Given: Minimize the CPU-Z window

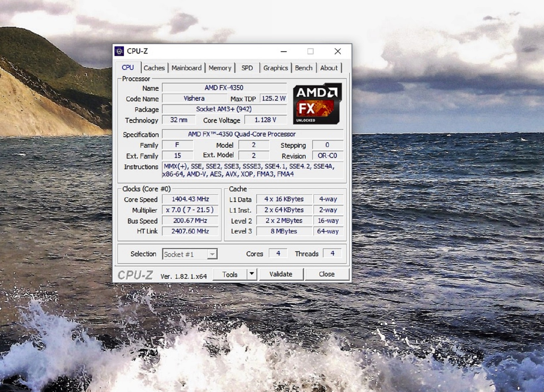Looking at the screenshot, I should [x=284, y=51].
